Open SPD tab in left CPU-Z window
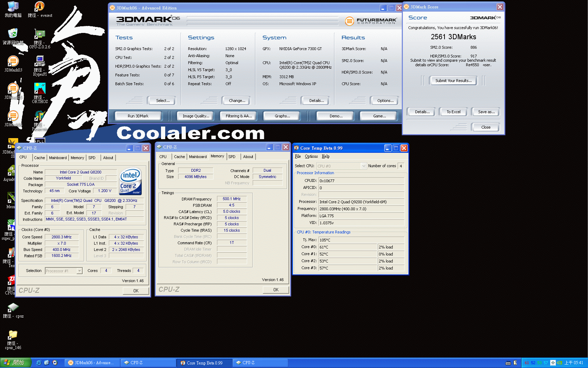The width and height of the screenshot is (588, 368). [x=92, y=158]
